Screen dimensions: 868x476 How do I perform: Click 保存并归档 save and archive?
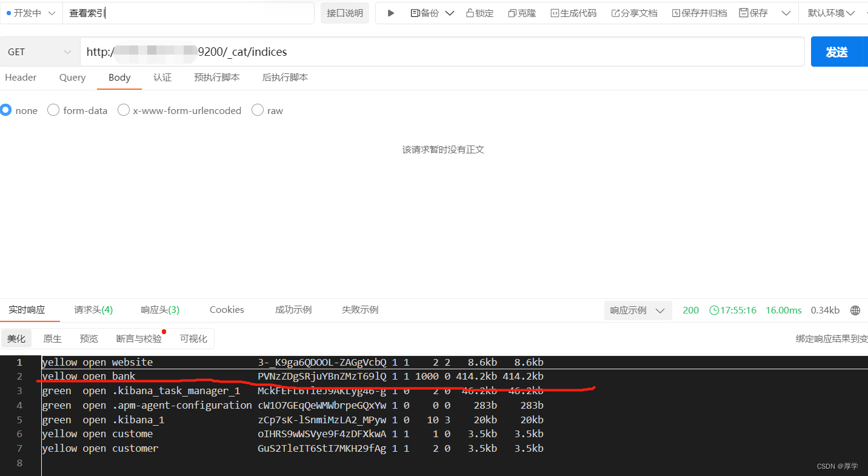coord(699,13)
